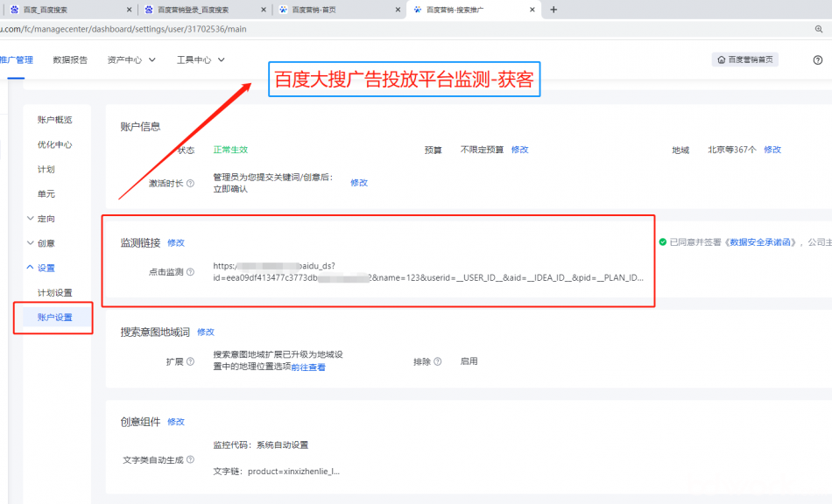Click 修改 link next to 不限定预算
Image resolution: width=832 pixels, height=504 pixels.
[x=520, y=150]
